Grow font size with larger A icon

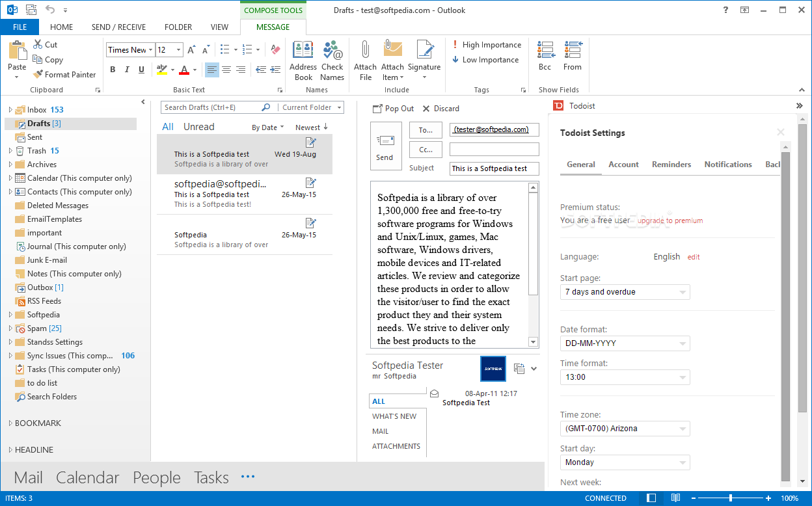coord(191,49)
